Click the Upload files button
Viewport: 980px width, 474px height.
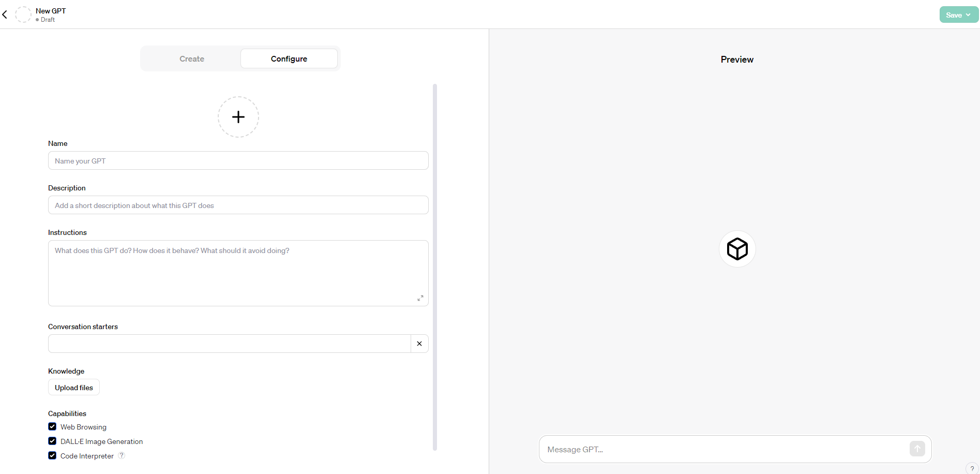[x=74, y=388]
